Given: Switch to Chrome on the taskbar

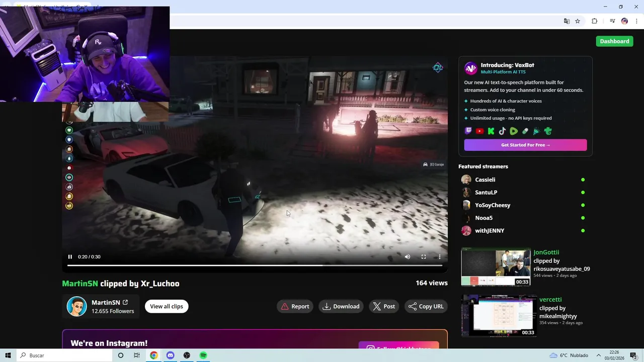Looking at the screenshot, I should click(153, 355).
